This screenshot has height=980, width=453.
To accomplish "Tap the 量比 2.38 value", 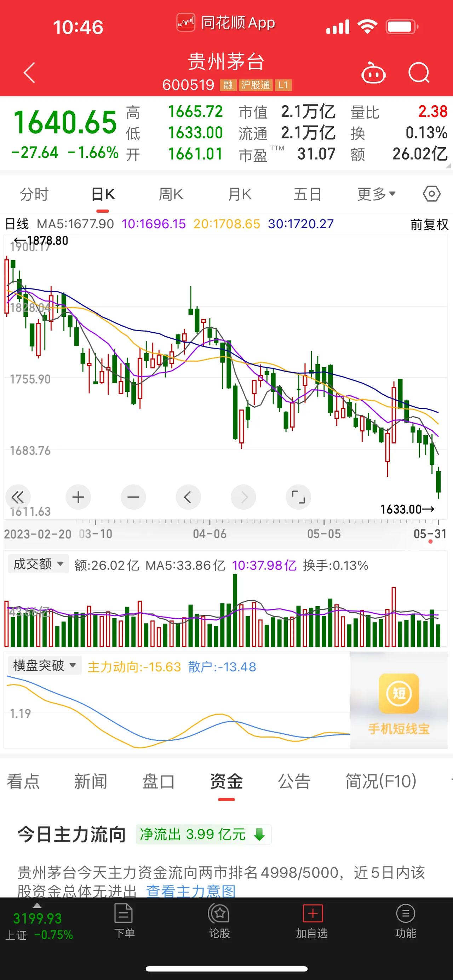I will [x=433, y=111].
